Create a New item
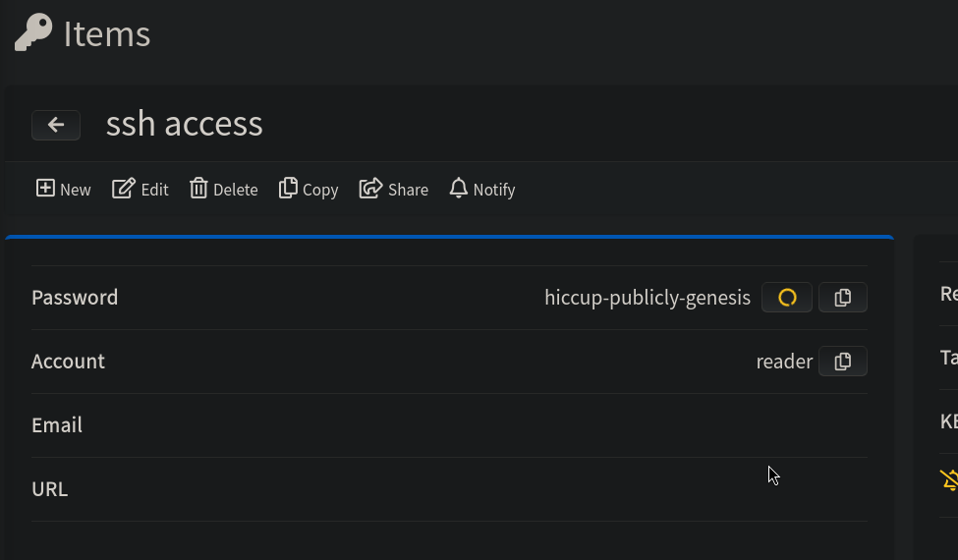 tap(63, 190)
